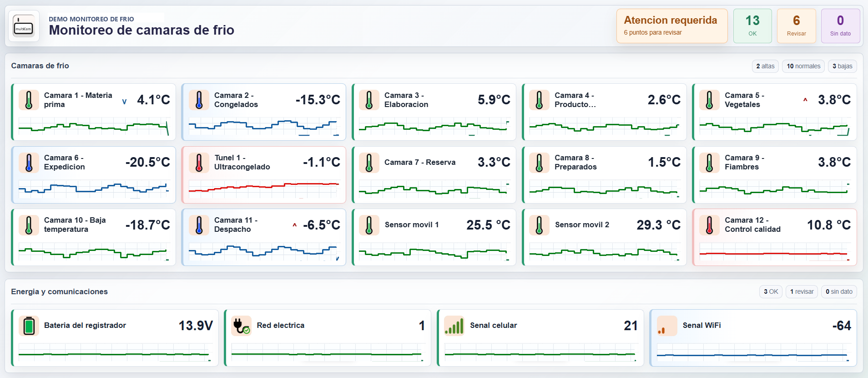The height and width of the screenshot is (378, 868).
Task: Click the 1 revisar energy badge
Action: tap(802, 291)
